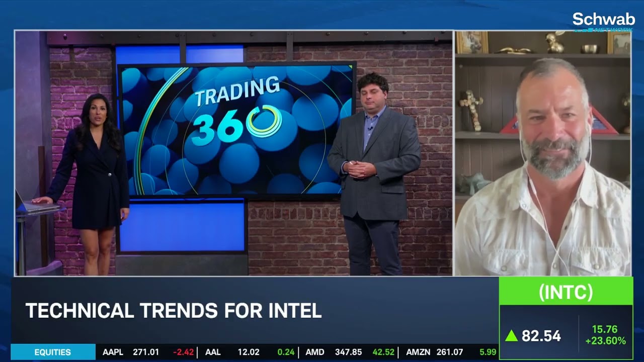This screenshot has height=362, width=644.
Task: Click the Schwab Network logo
Action: (603, 22)
